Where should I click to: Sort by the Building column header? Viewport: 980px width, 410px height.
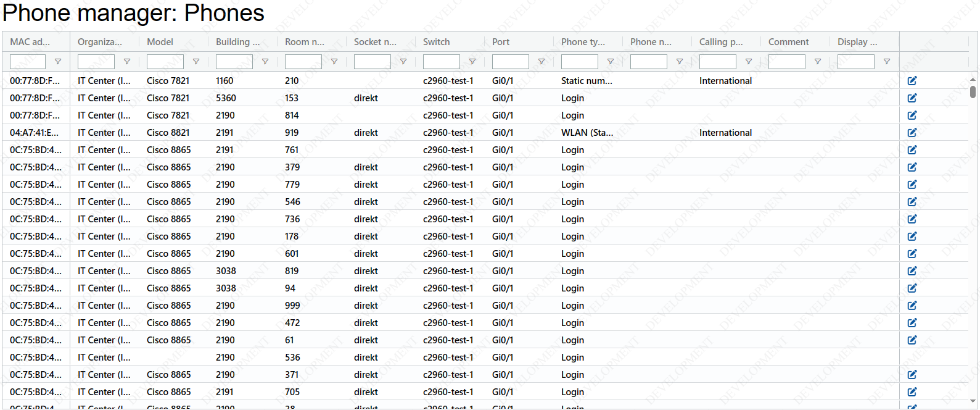coord(237,42)
